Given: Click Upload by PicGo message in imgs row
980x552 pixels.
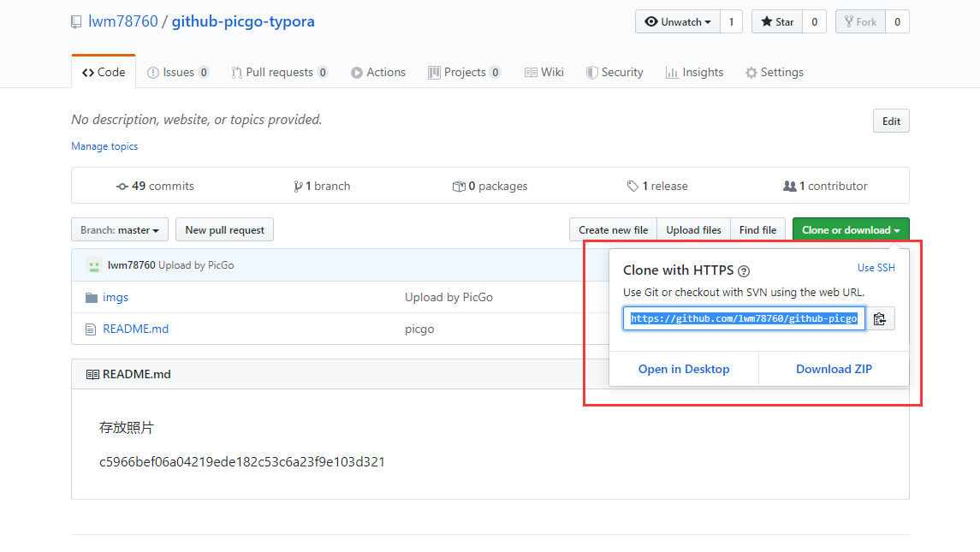Looking at the screenshot, I should [x=448, y=298].
